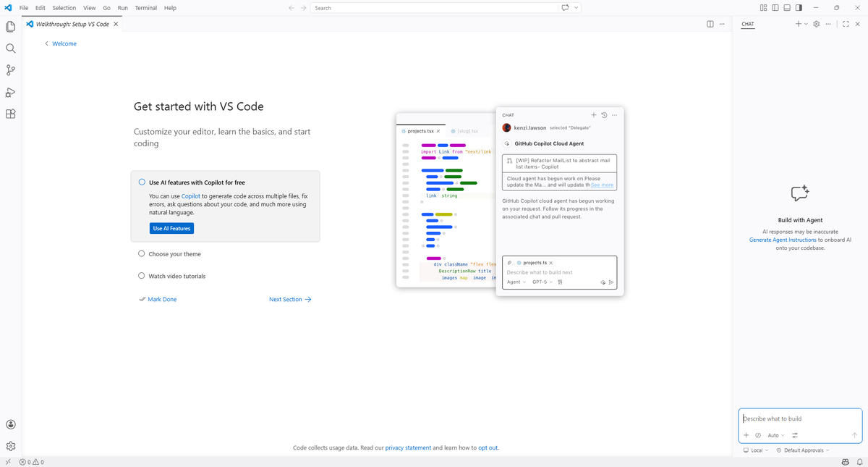
Task: Go to Next Section
Action: [290, 299]
